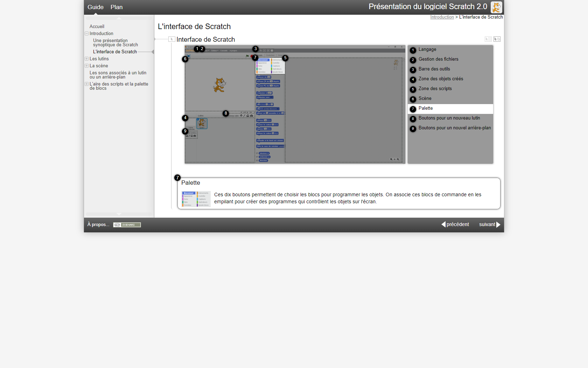
Task: Toggle the Interface de Scratch block icon
Action: 171,39
